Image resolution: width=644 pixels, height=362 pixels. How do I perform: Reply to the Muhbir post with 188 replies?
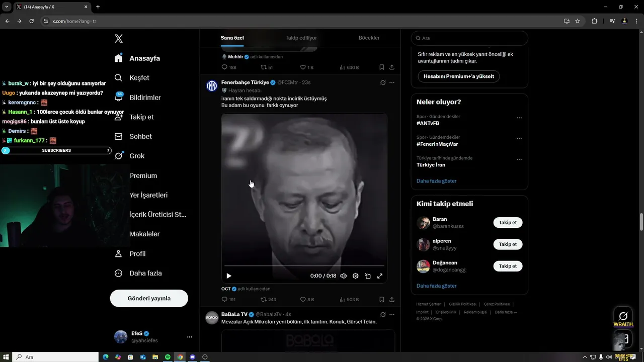229,67
